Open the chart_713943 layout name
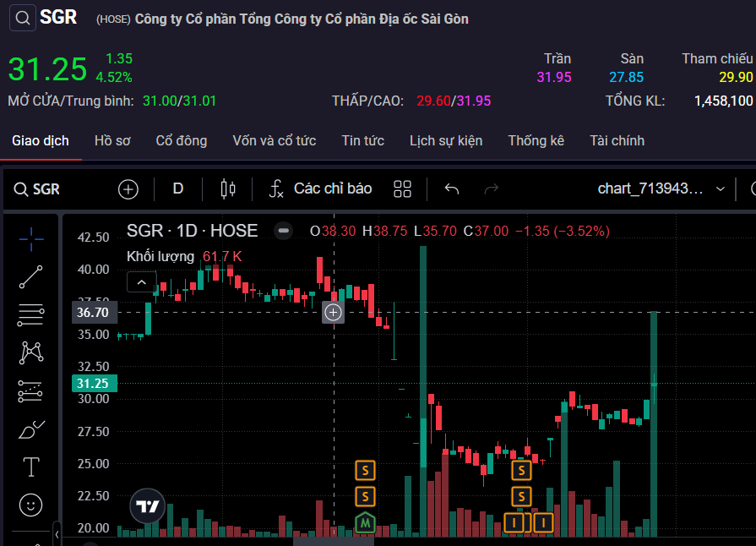Screen dimensions: 756x546 (x=650, y=188)
